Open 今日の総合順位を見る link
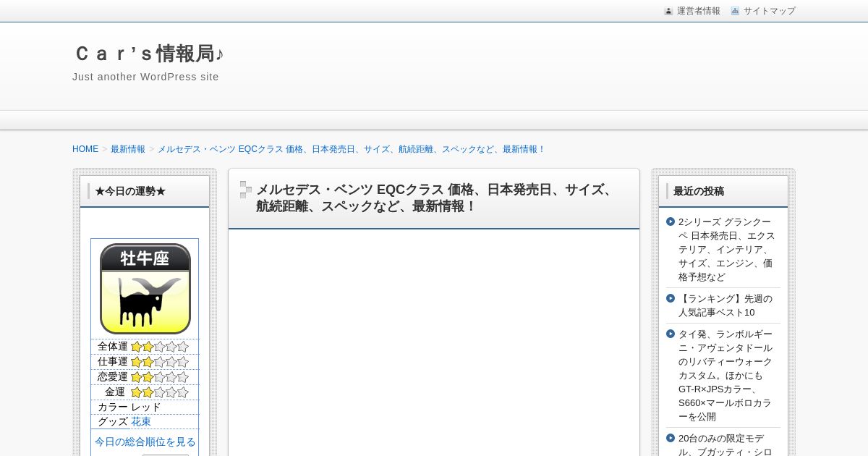 click(x=145, y=442)
